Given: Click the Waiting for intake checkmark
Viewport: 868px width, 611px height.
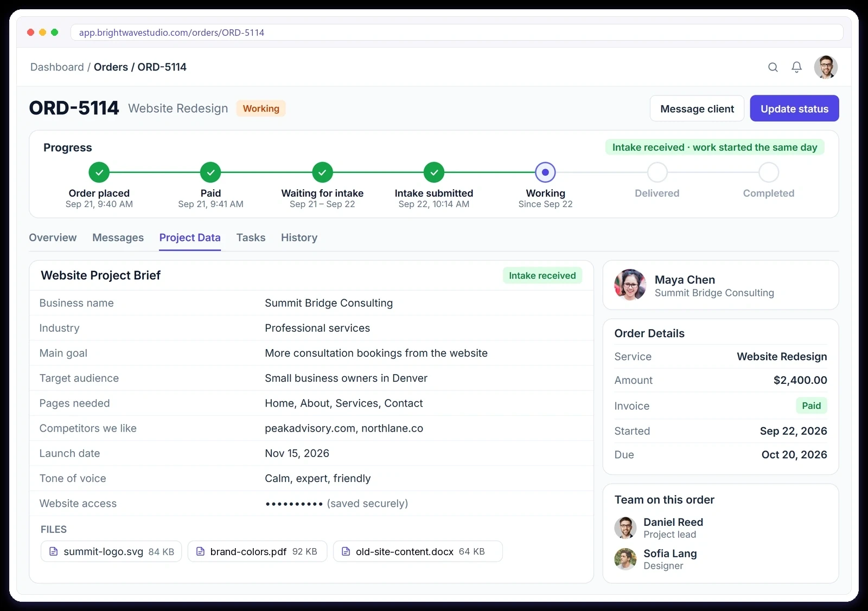Looking at the screenshot, I should pos(322,172).
